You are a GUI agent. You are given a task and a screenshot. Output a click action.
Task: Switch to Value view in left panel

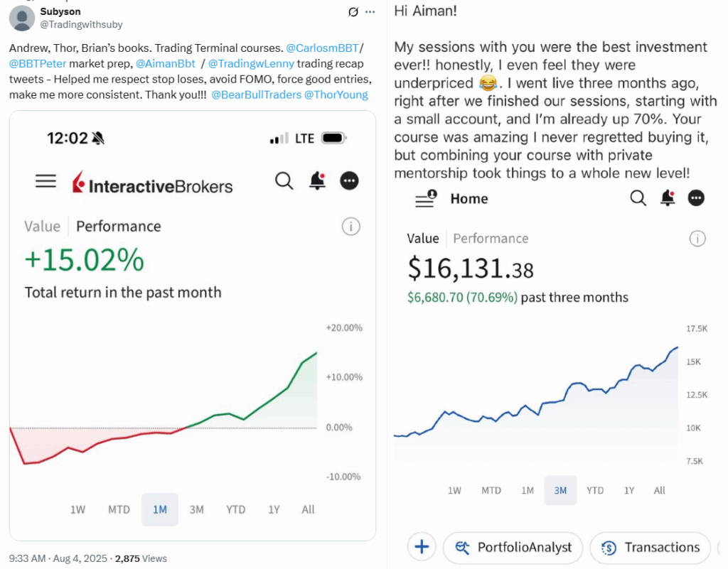click(x=42, y=227)
